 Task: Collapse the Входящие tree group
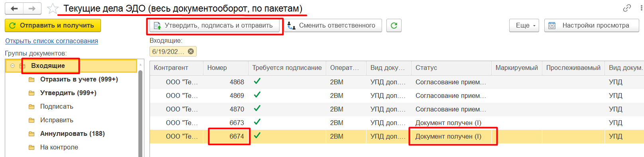pos(13,66)
